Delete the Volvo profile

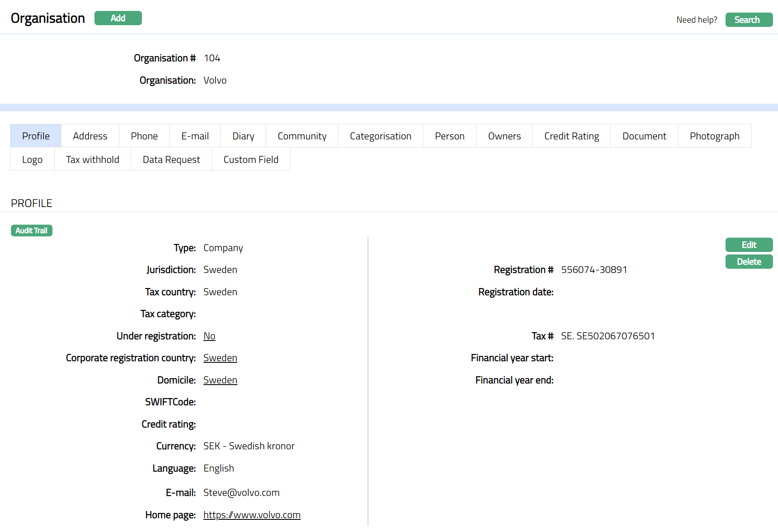tap(749, 262)
